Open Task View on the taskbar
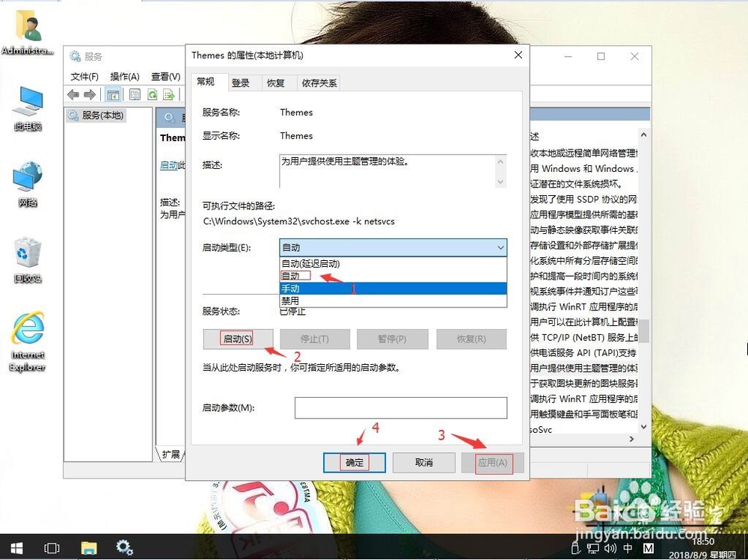 point(52,547)
